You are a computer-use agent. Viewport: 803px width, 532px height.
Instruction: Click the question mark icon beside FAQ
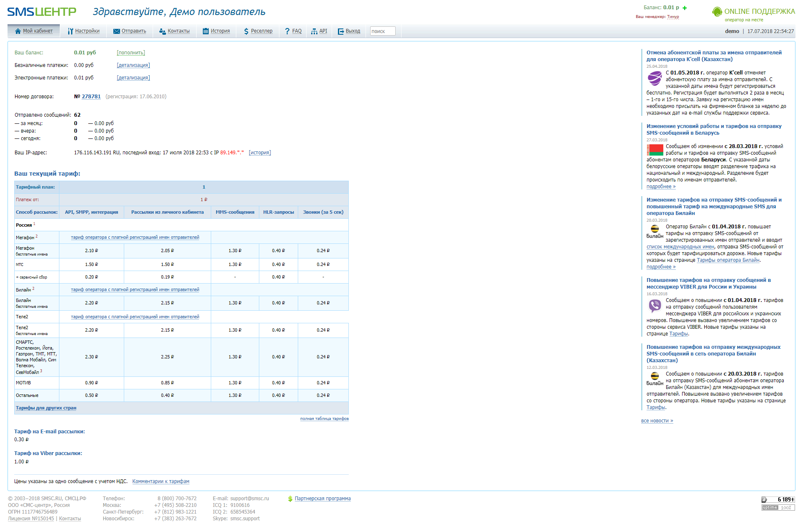[287, 31]
